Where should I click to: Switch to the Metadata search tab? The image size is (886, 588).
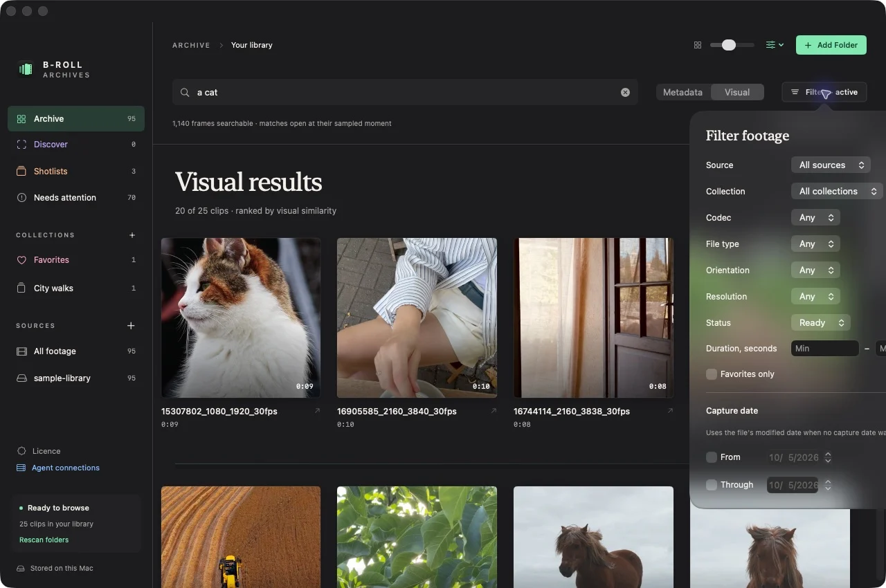point(682,92)
